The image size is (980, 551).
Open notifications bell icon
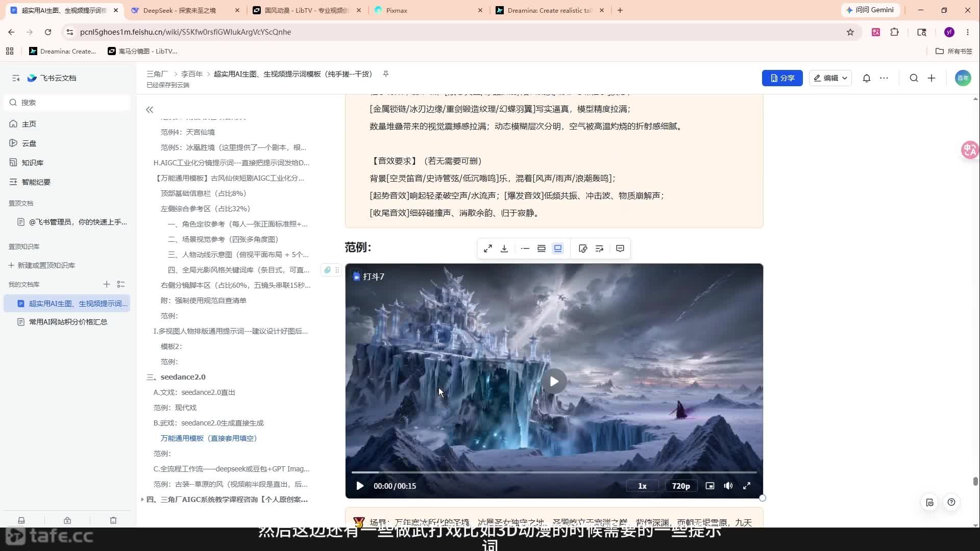867,78
